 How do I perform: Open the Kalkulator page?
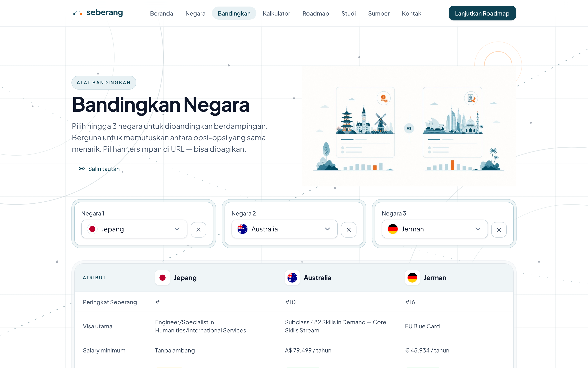click(x=276, y=13)
